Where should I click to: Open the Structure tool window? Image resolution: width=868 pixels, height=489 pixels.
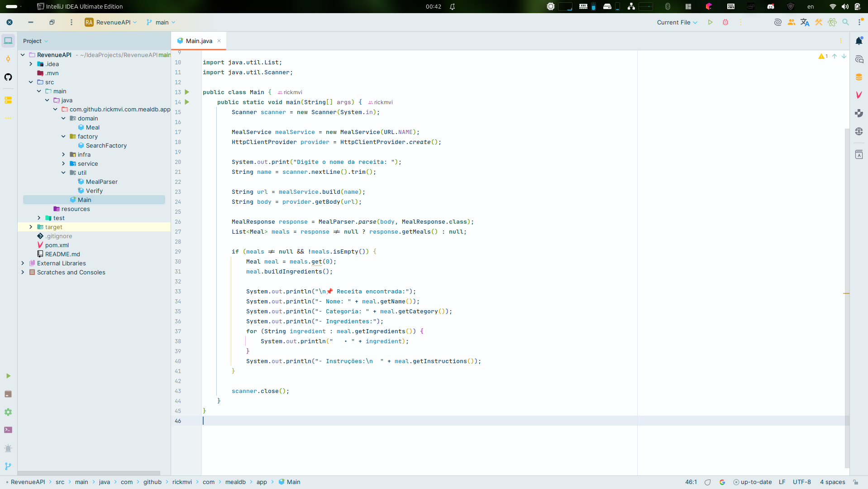8,100
